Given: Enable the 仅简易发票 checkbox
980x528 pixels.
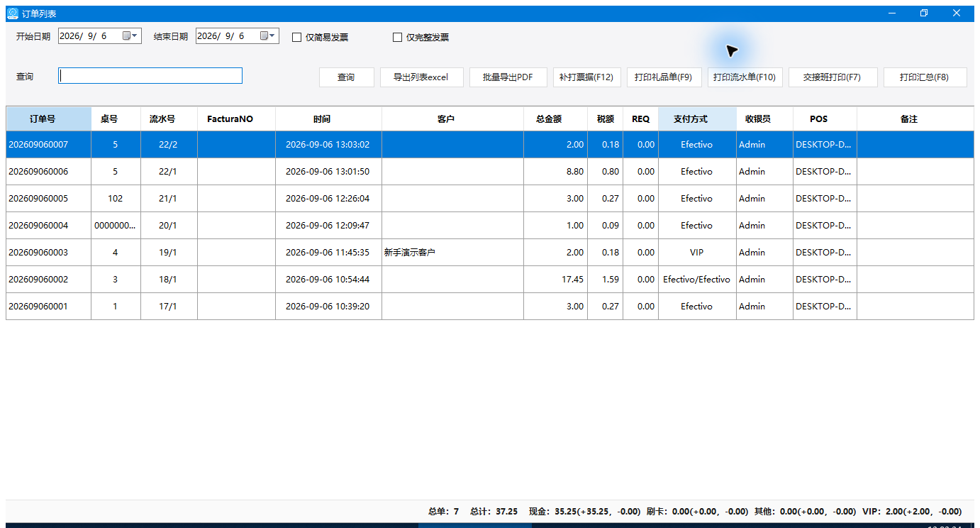Looking at the screenshot, I should tap(297, 38).
